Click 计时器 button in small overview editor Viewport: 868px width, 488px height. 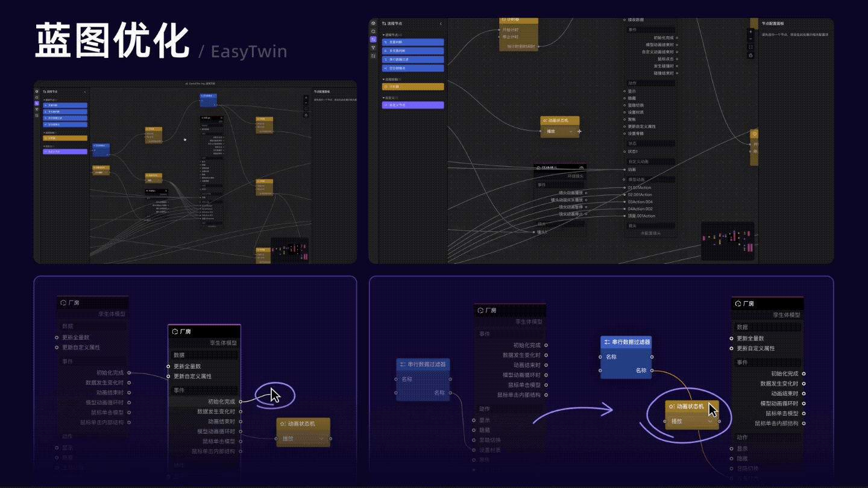(x=65, y=138)
